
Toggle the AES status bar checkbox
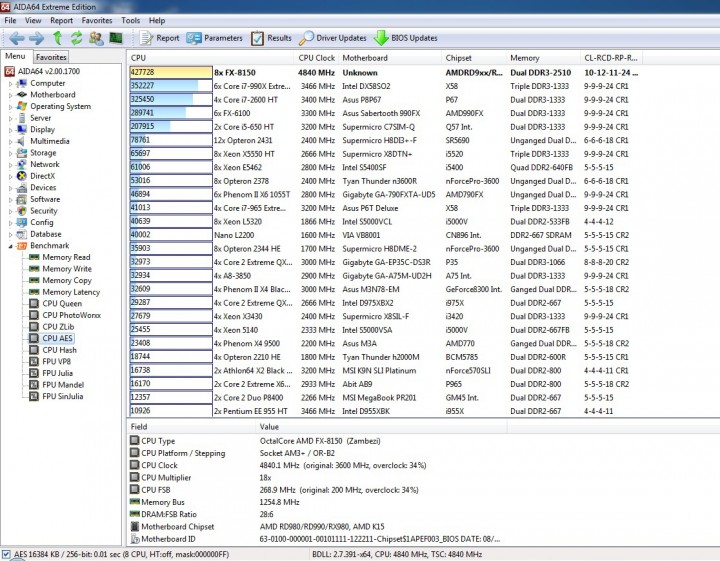pos(6,554)
